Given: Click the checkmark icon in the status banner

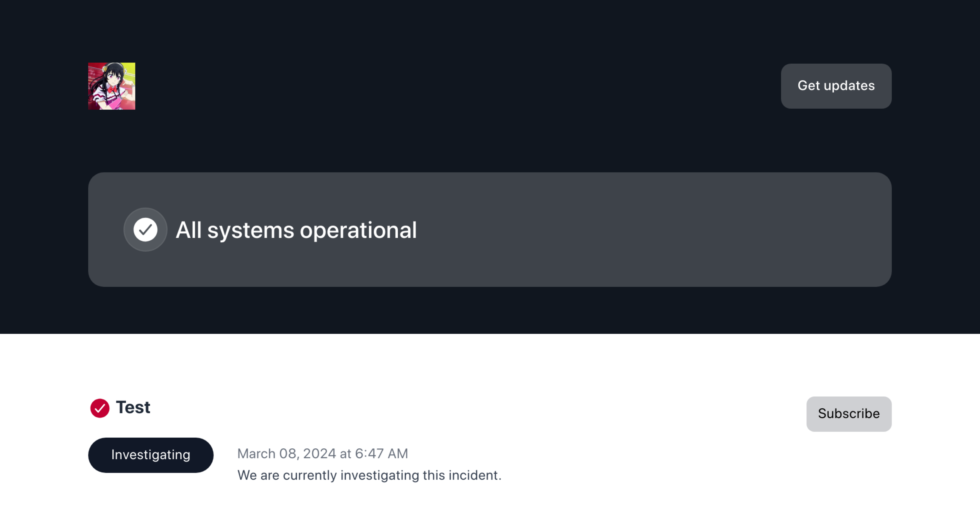Looking at the screenshot, I should pos(145,229).
